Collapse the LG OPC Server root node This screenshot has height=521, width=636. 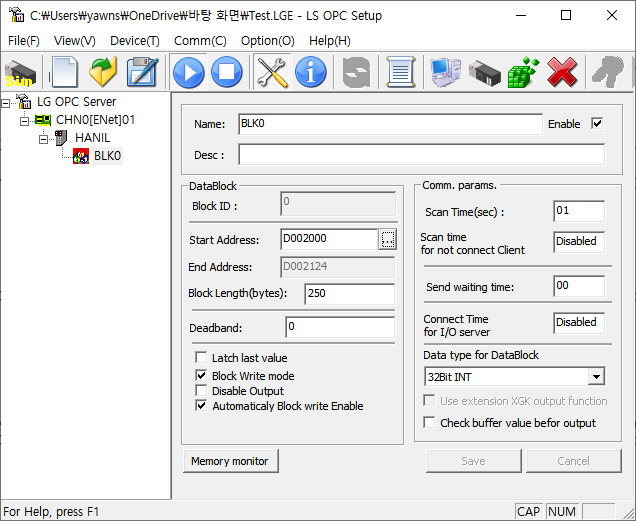(x=6, y=104)
